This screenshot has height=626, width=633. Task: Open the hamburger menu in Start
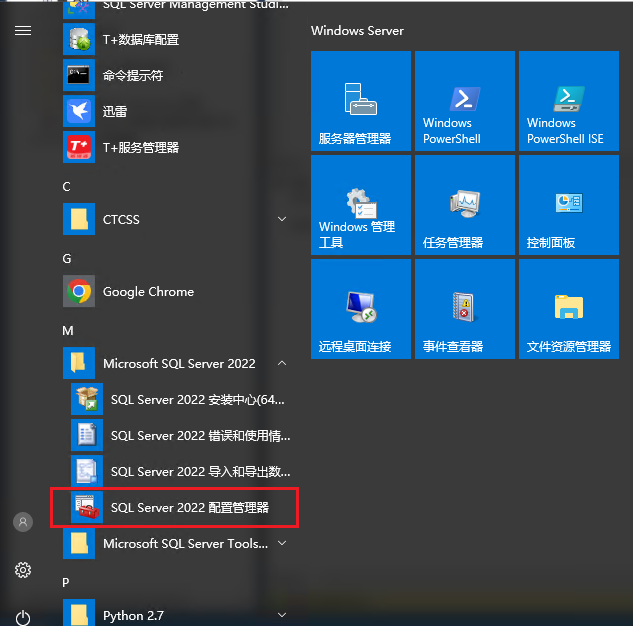point(23,31)
